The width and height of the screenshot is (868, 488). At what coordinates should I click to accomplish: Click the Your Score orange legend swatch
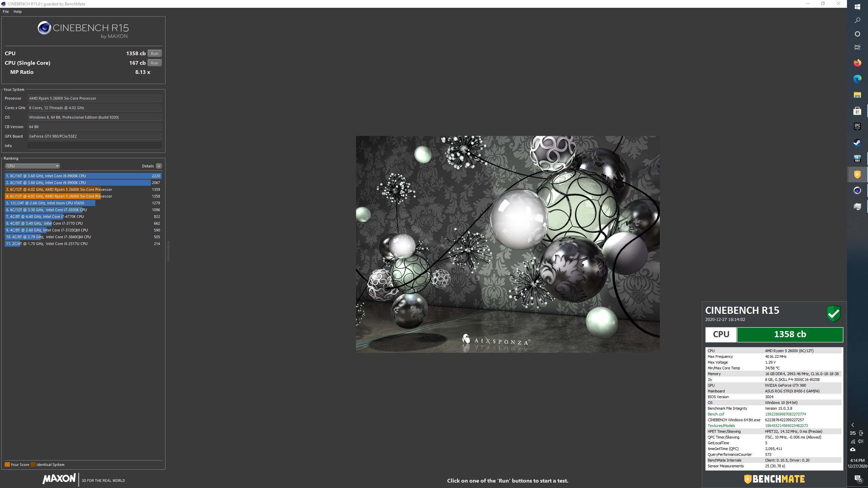[x=7, y=465]
